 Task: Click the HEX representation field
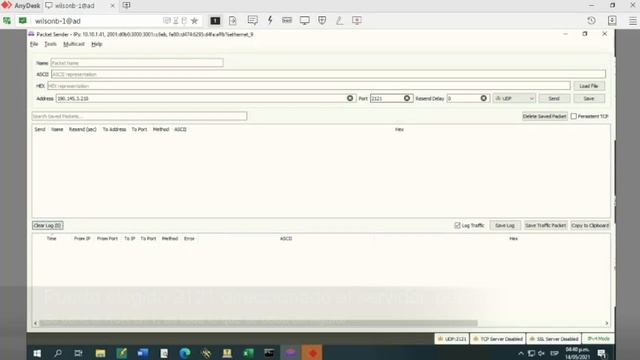point(309,86)
